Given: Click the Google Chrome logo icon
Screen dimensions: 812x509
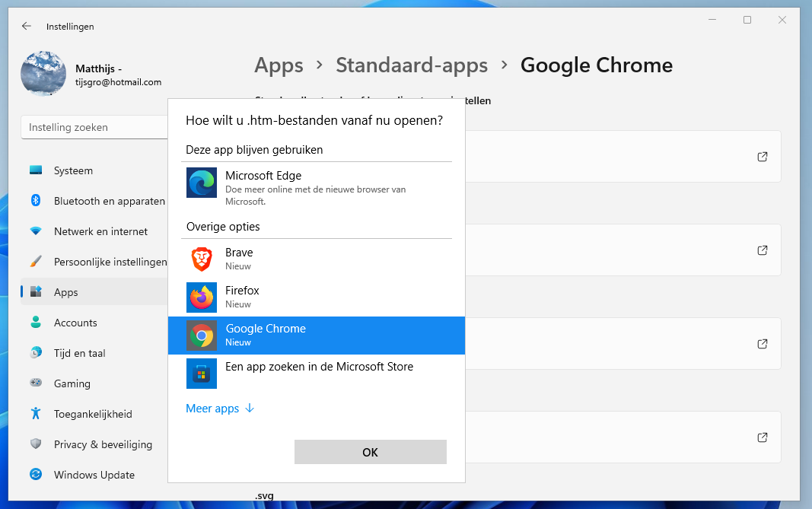Looking at the screenshot, I should [x=202, y=336].
